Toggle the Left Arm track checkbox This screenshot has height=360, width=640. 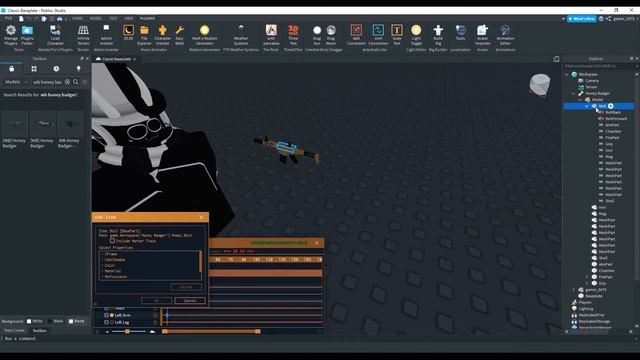(x=106, y=315)
